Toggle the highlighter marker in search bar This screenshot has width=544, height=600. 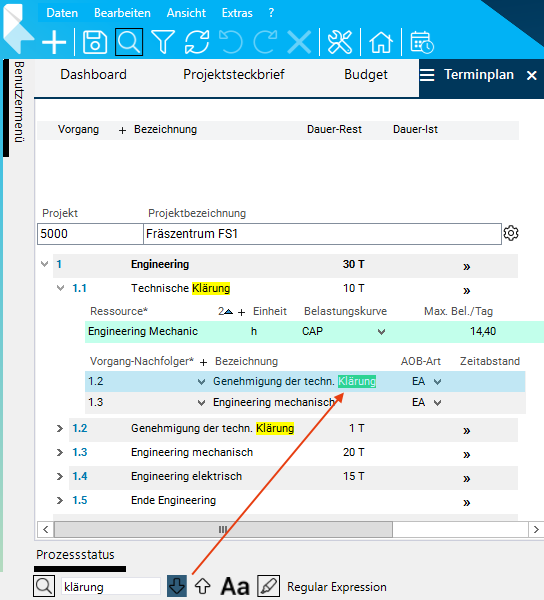269,586
